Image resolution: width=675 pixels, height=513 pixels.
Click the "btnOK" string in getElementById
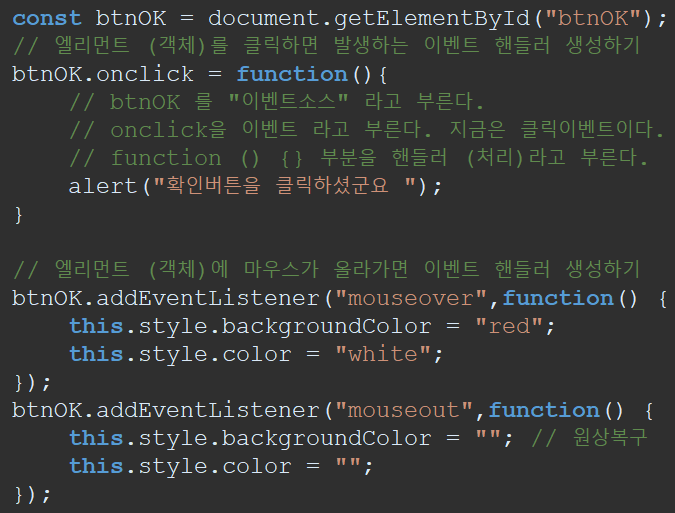(x=593, y=19)
